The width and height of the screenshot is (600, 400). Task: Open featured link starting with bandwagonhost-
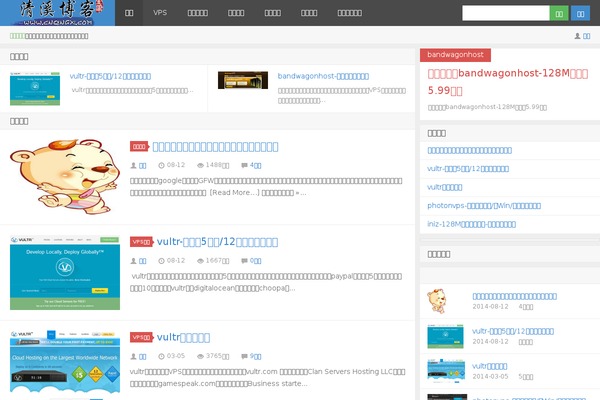click(323, 76)
